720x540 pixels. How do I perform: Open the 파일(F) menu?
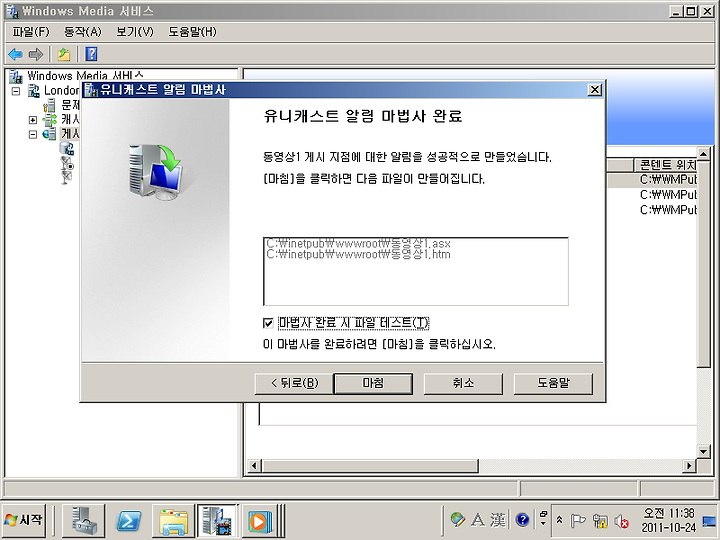pyautogui.click(x=30, y=32)
